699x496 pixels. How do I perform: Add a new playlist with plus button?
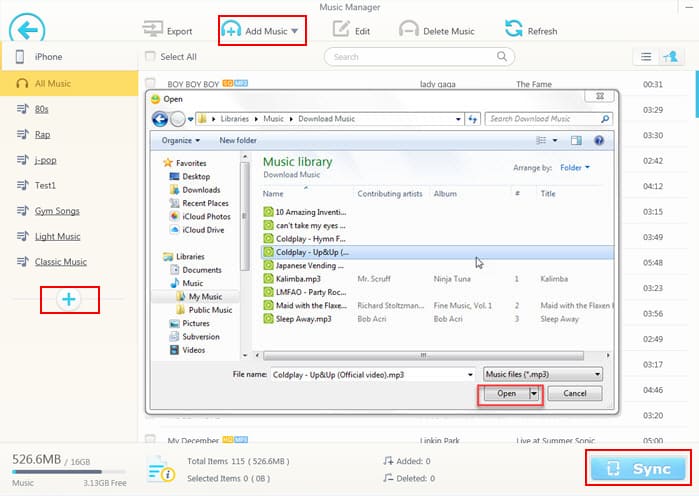69,299
